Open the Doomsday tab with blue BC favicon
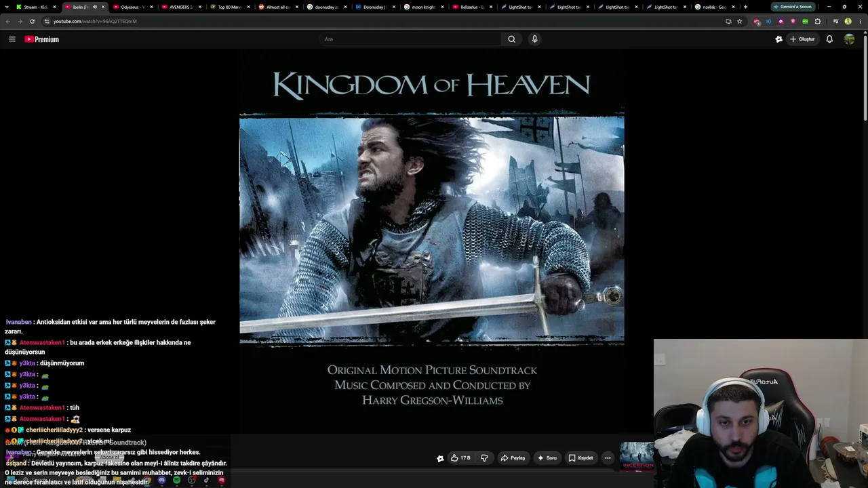The width and height of the screenshot is (868, 488). pyautogui.click(x=376, y=7)
